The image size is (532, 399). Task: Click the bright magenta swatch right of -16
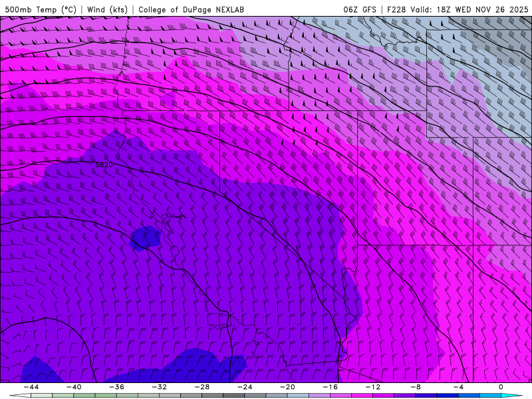pyautogui.click(x=362, y=395)
